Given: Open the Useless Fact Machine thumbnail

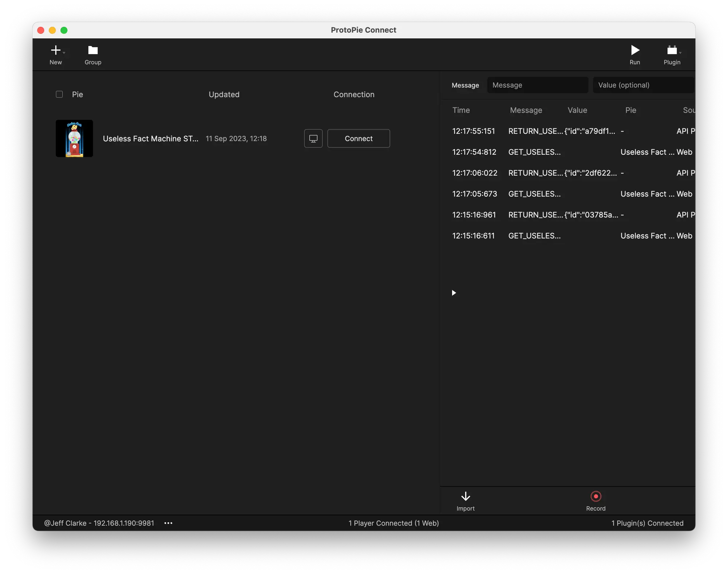Looking at the screenshot, I should tap(74, 139).
